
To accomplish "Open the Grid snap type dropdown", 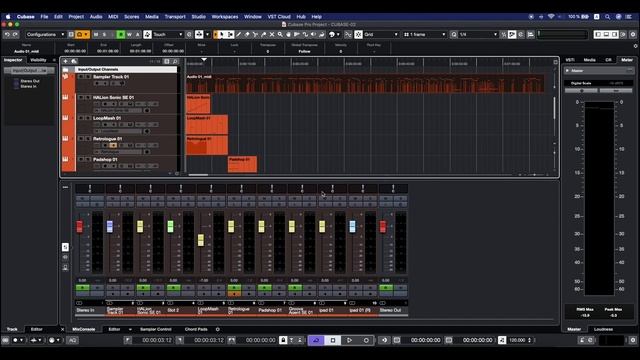I will pos(381,35).
